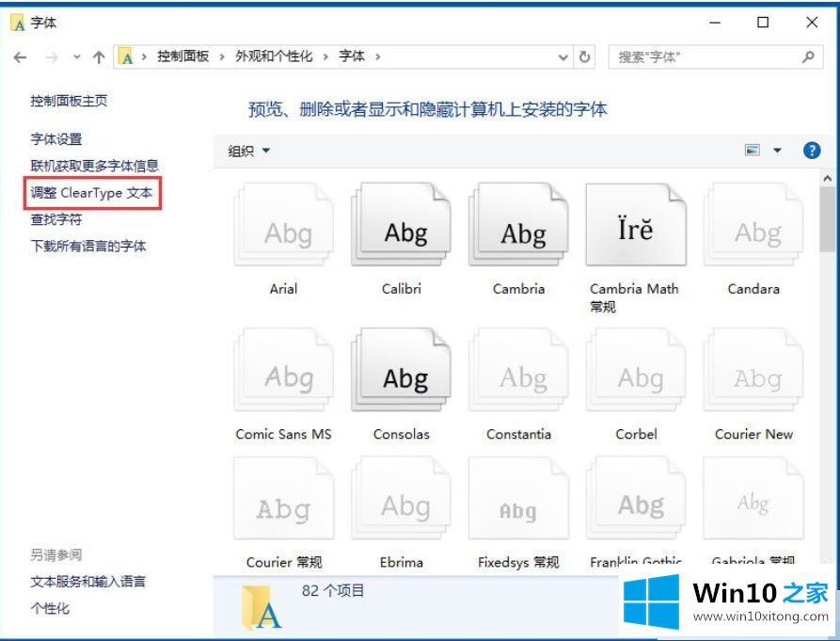Viewport: 840px width, 641px height.
Task: Open 个性化 link in sidebar
Action: 50,608
